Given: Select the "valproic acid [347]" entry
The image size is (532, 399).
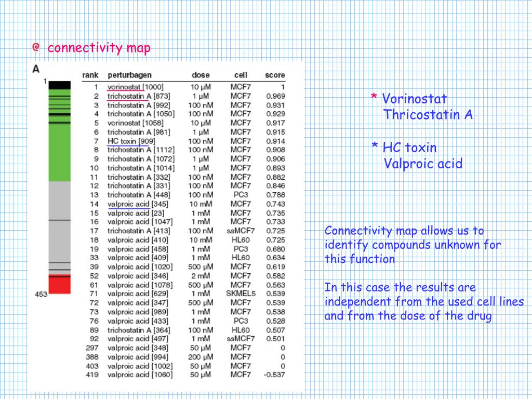Looking at the screenshot, I should (x=138, y=303).
